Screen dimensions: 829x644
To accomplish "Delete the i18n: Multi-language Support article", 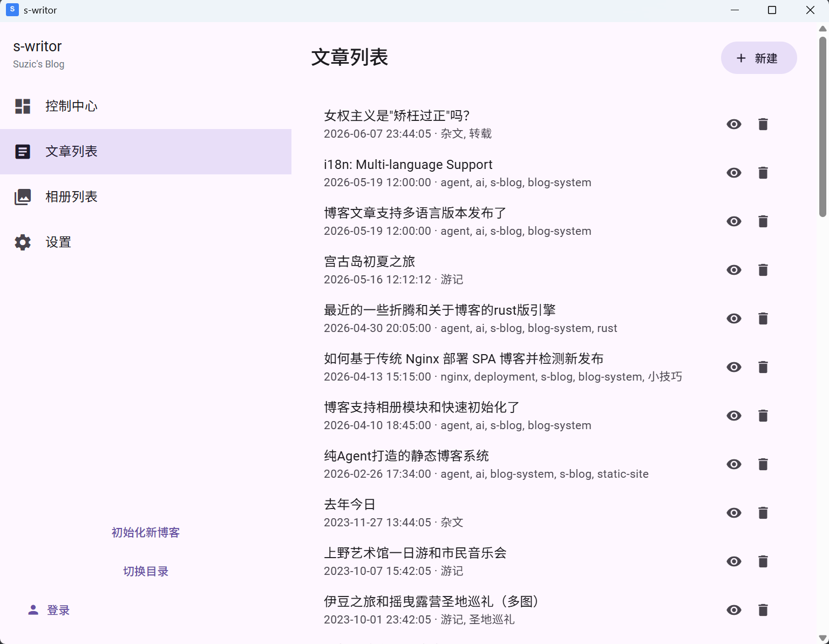I will click(x=763, y=173).
